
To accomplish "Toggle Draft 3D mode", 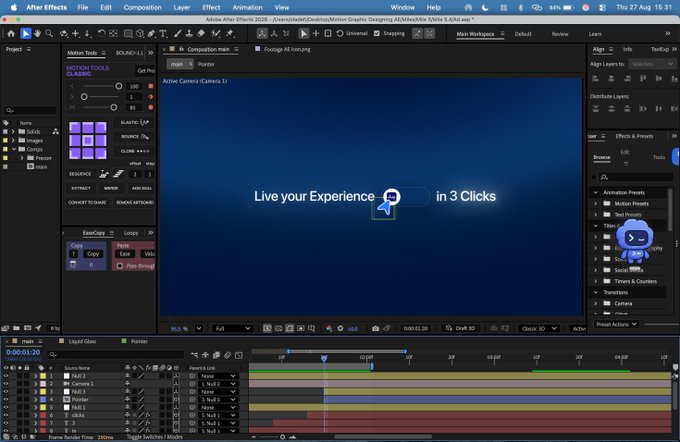I will (461, 328).
